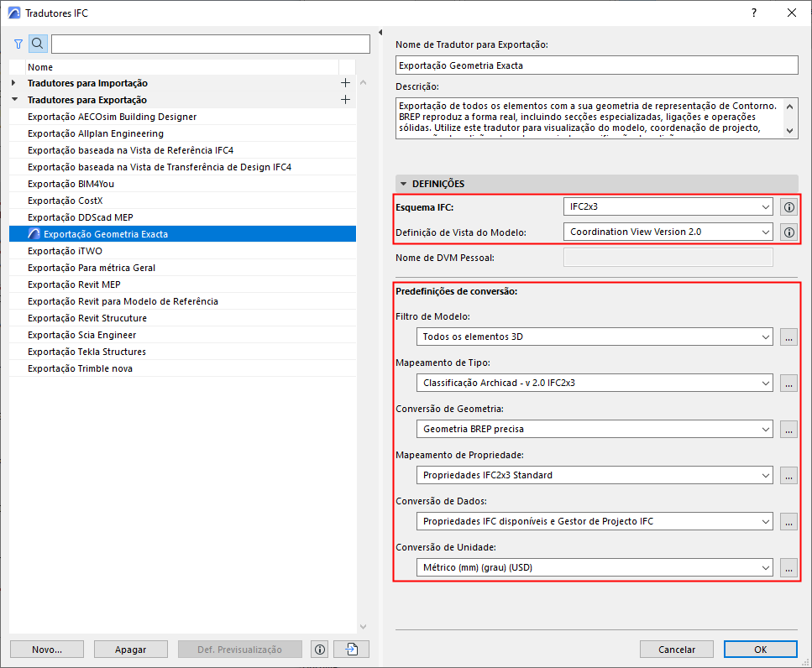Open the Esquema IFC dropdown

tap(668, 207)
